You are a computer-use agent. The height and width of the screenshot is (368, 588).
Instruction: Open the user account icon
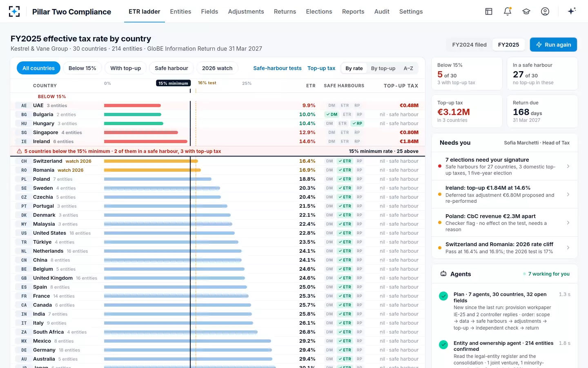coord(545,11)
